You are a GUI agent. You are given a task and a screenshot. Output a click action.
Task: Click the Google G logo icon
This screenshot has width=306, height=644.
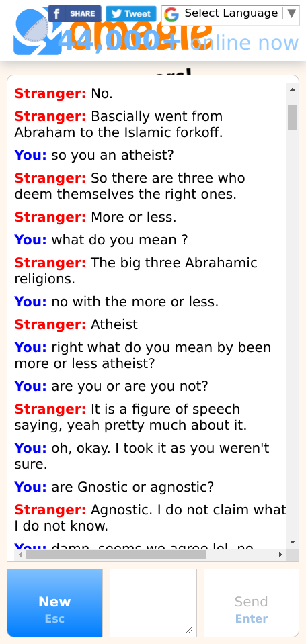point(171,15)
